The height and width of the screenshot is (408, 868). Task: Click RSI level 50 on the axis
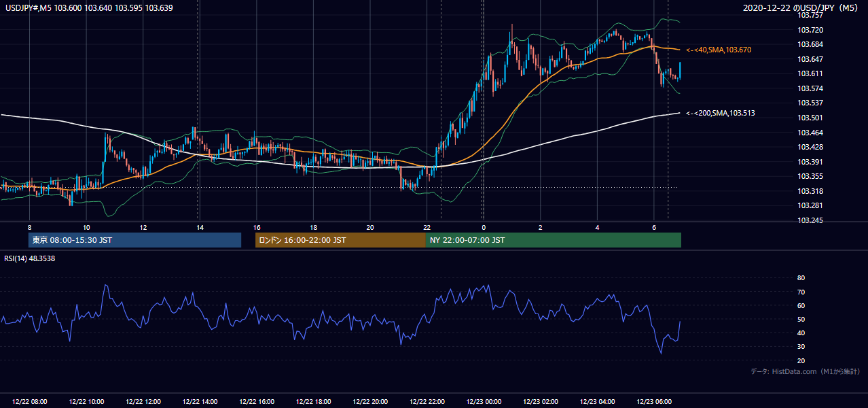pyautogui.click(x=801, y=319)
